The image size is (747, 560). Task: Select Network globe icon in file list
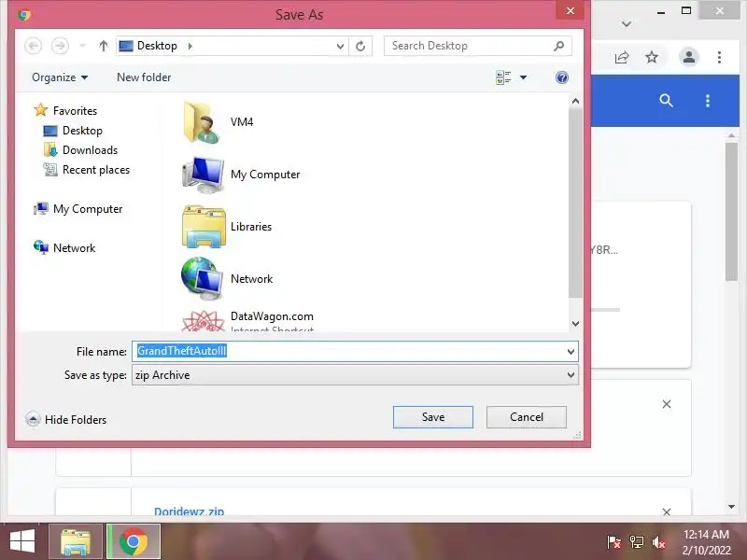click(x=202, y=278)
